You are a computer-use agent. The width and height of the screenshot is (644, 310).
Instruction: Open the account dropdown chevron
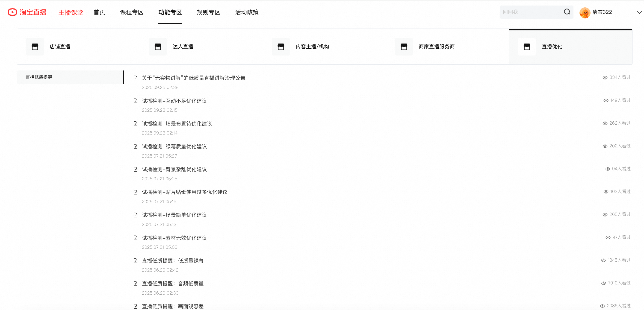click(x=639, y=12)
